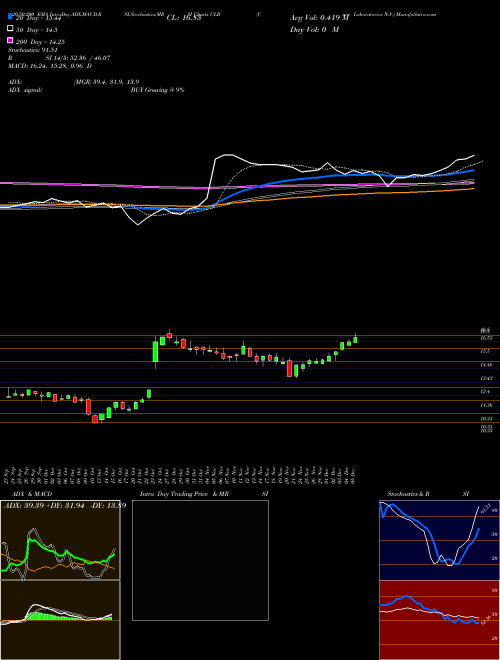Click the empty intraday trading price box
500x660 pixels.
coord(200,560)
